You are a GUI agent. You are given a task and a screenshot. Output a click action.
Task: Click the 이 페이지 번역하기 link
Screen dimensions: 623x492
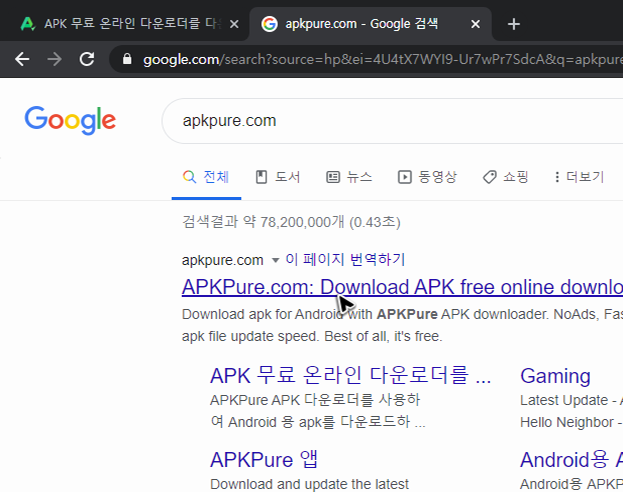point(345,260)
